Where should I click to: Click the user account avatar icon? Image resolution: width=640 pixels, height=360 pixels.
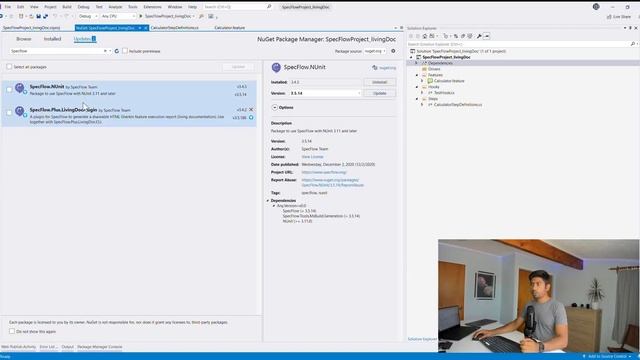(596, 7)
